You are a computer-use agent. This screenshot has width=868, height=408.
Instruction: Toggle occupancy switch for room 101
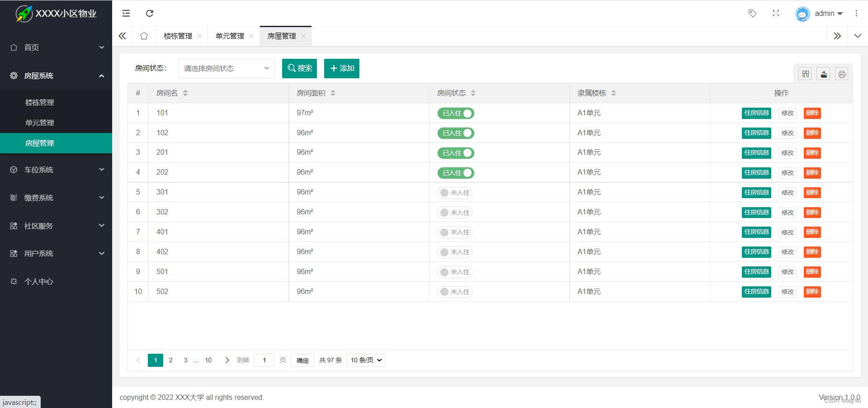[456, 114]
